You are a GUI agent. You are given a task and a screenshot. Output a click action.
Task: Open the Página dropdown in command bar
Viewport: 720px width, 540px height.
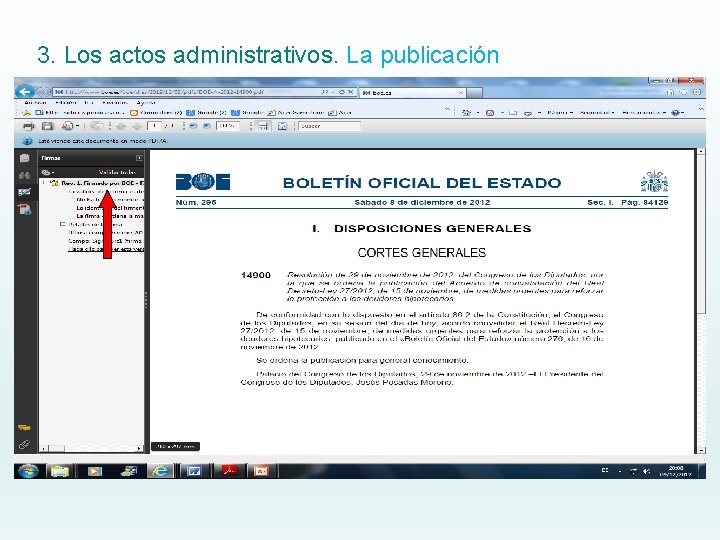point(560,112)
